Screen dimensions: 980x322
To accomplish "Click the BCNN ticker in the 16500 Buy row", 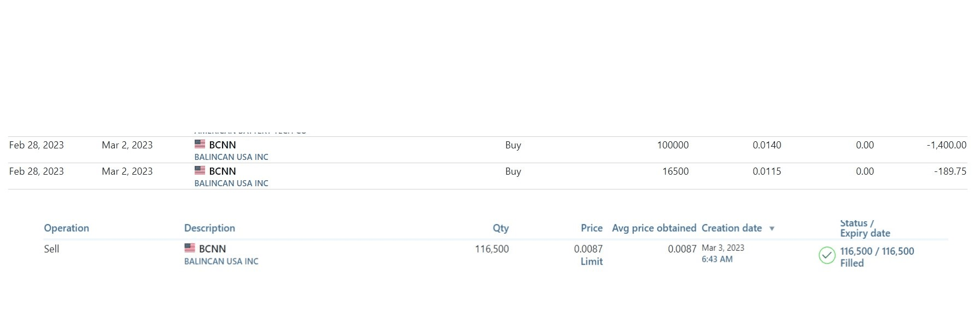I will [x=223, y=171].
